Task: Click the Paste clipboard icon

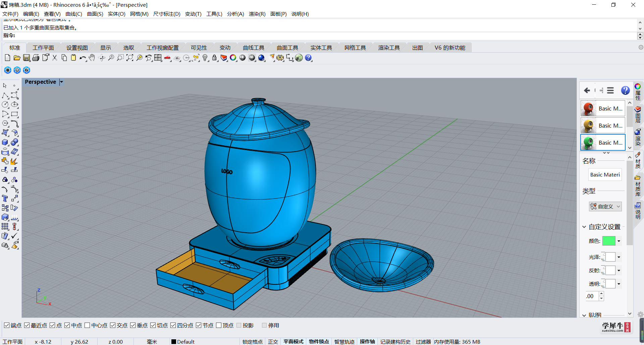Action: (x=73, y=58)
